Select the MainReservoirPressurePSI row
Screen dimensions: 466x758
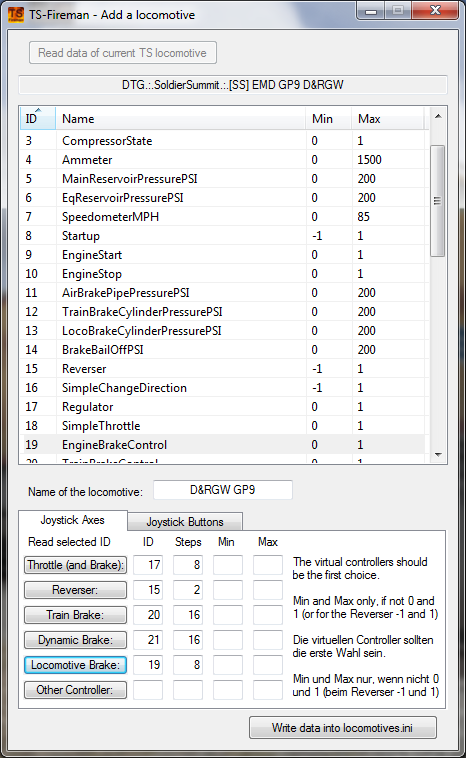pos(222,179)
